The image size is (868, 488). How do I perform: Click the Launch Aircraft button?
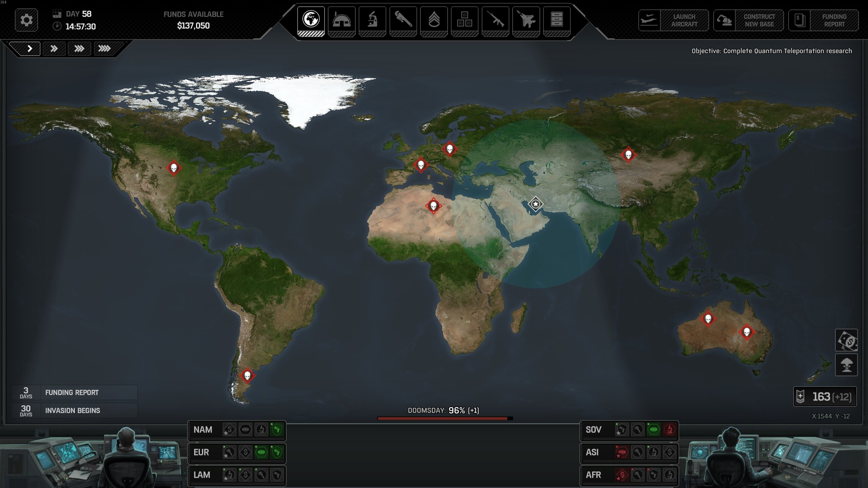pyautogui.click(x=673, y=20)
